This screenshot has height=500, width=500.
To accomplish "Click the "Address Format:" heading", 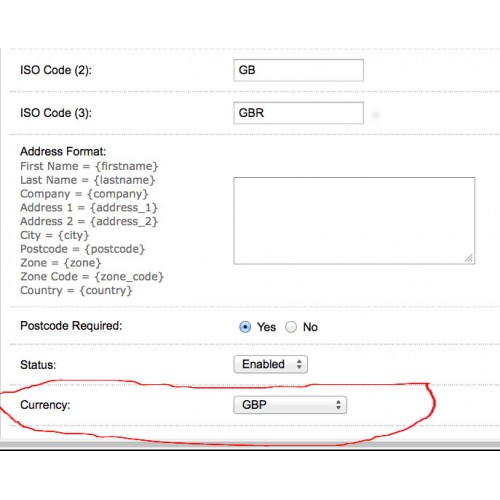I will (63, 152).
